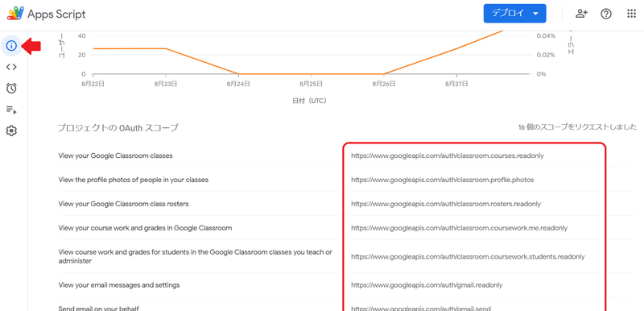Select scope URL gmail.readonly

click(x=427, y=284)
